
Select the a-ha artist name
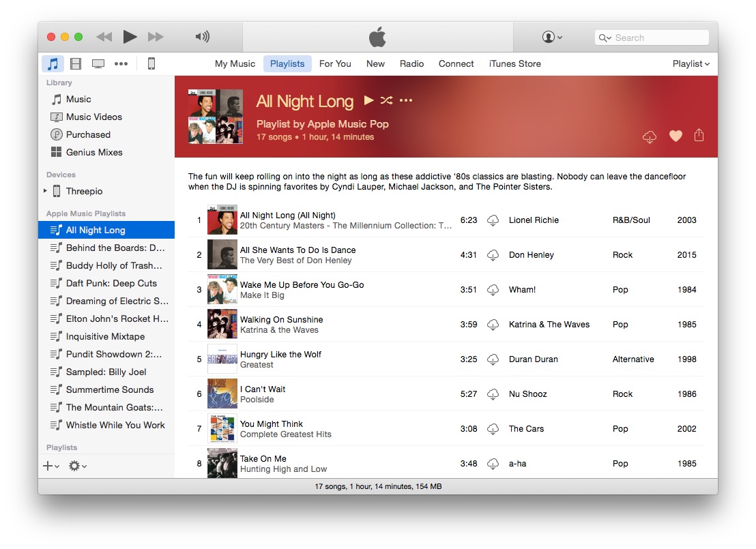point(517,464)
